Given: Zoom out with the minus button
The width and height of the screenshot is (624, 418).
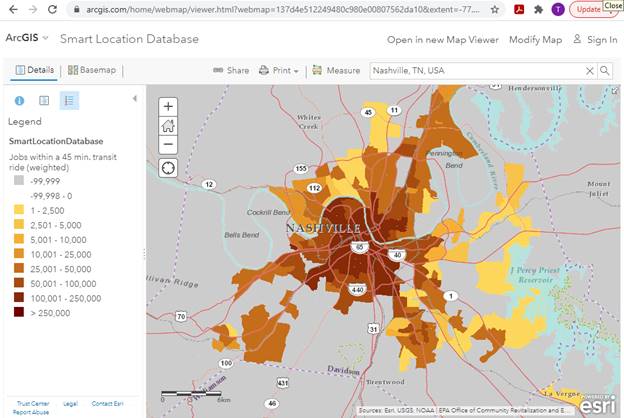Looking at the screenshot, I should [168, 144].
